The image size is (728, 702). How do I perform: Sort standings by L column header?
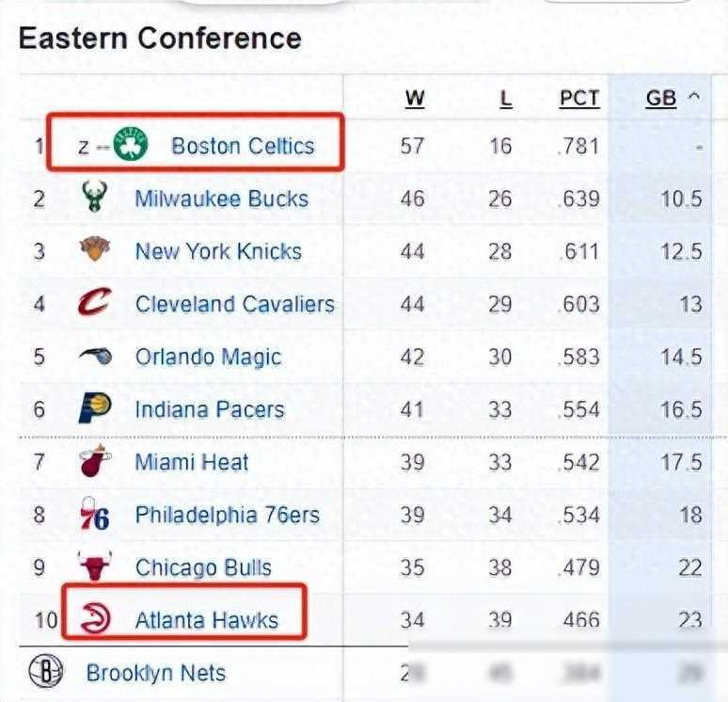pos(505,98)
